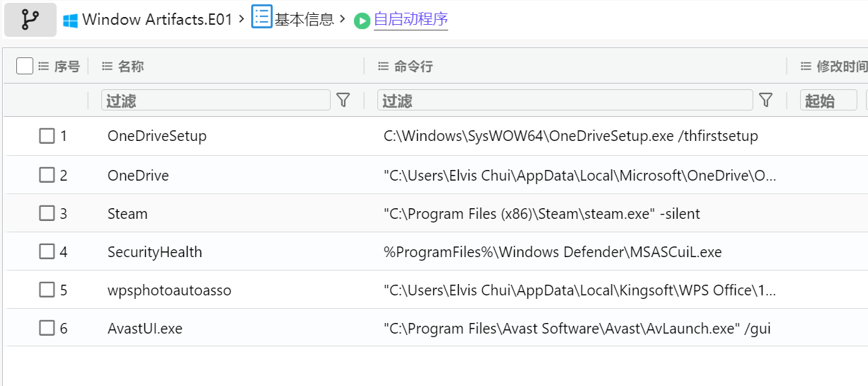Check the box for row 6 AvastUI.exe
The height and width of the screenshot is (386, 868).
pos(47,328)
